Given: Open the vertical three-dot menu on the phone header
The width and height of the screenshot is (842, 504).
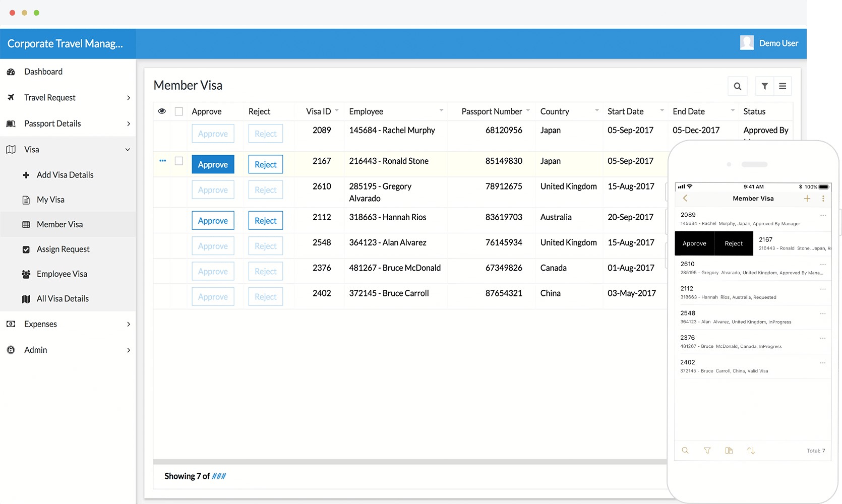Looking at the screenshot, I should pyautogui.click(x=823, y=198).
